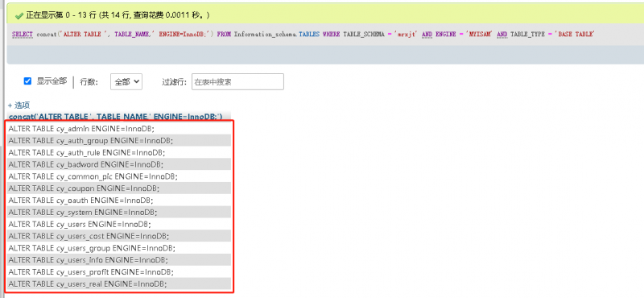
Task: Click the SELECT keyword in the SQL query
Action: tap(23, 35)
